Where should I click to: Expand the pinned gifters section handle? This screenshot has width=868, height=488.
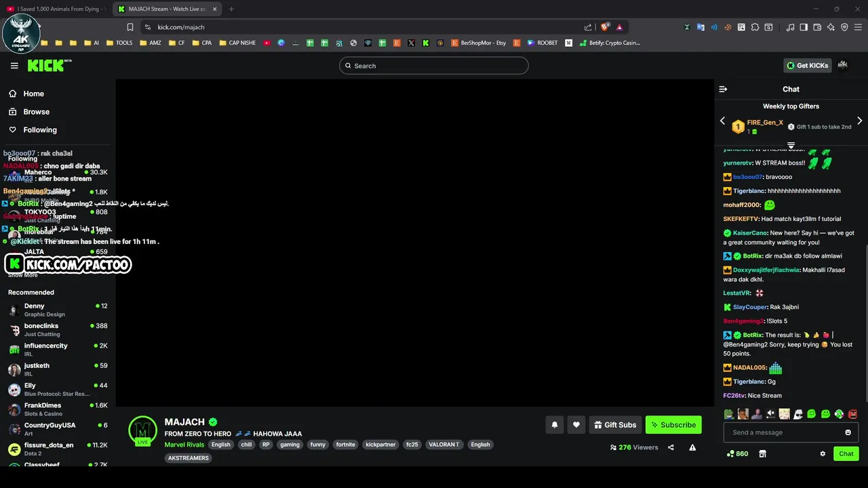click(791, 145)
